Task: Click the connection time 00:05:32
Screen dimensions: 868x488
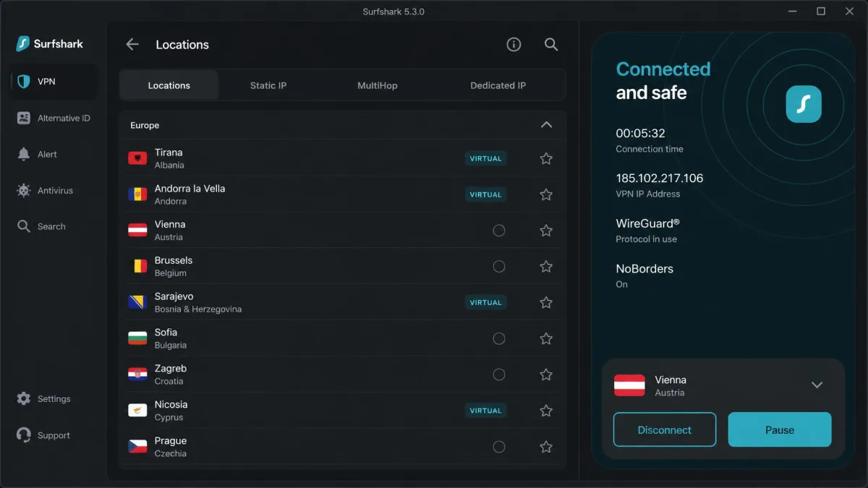Action: [x=640, y=133]
